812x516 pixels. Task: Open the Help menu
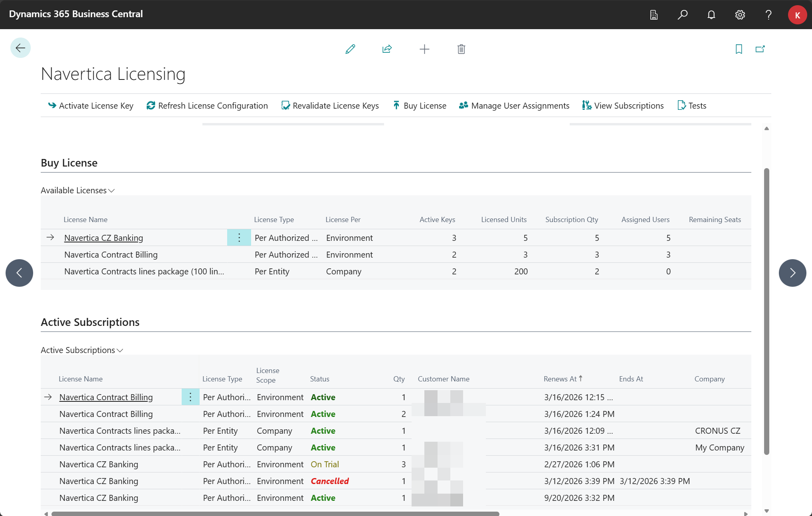click(768, 15)
